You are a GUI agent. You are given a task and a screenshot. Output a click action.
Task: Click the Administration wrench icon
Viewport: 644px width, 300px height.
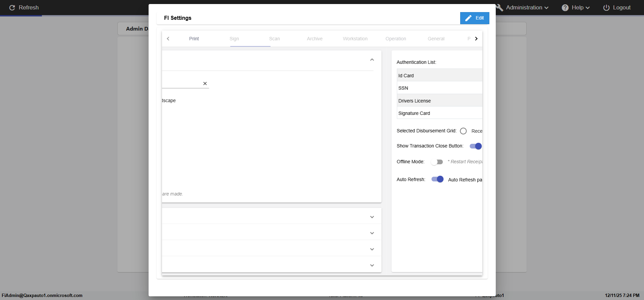click(499, 8)
